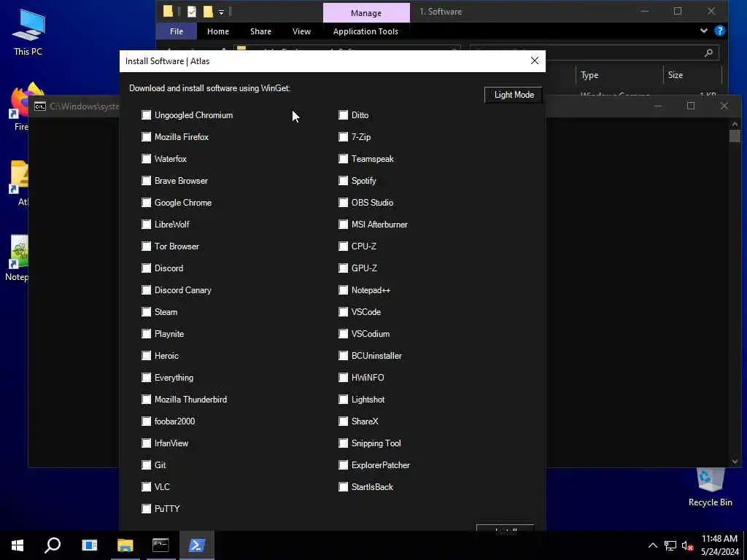The width and height of the screenshot is (747, 560).
Task: Select Heroic for installation
Action: [146, 356]
